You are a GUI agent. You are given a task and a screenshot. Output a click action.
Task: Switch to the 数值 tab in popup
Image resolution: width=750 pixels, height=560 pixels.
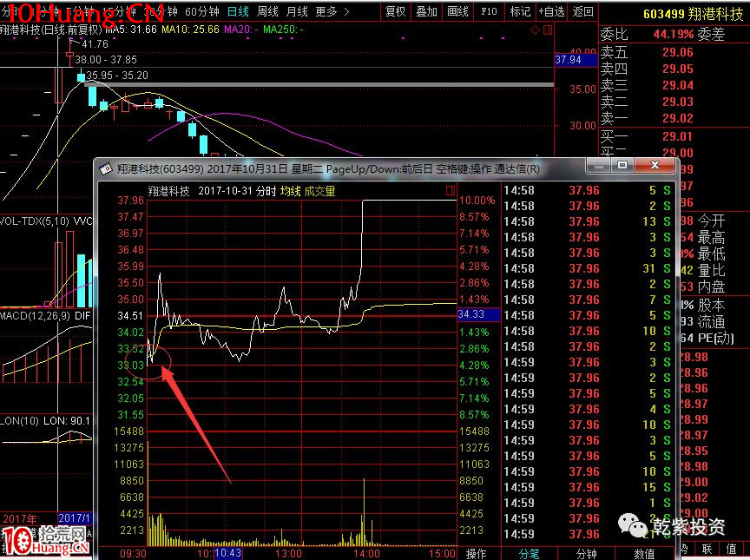(x=644, y=554)
